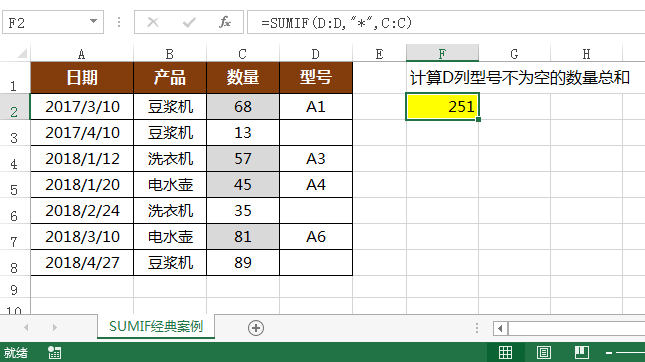Select row 8 header
The width and height of the screenshot is (645, 362).
pos(14,263)
